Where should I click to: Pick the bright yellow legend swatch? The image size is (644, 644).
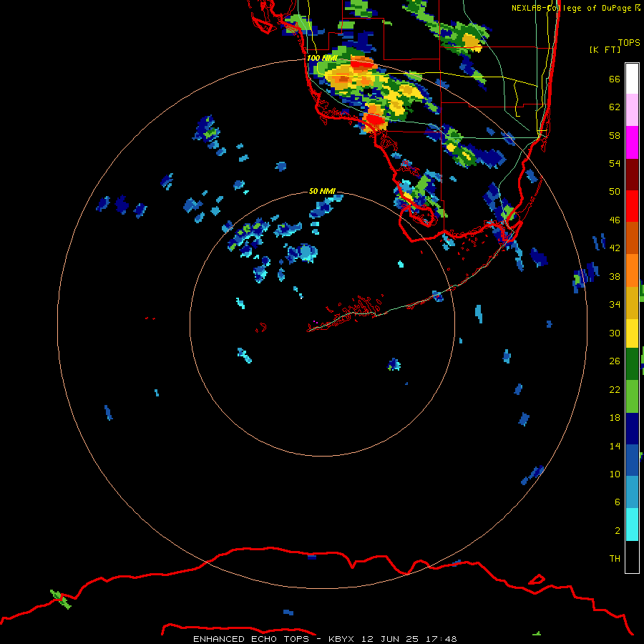[x=632, y=333]
